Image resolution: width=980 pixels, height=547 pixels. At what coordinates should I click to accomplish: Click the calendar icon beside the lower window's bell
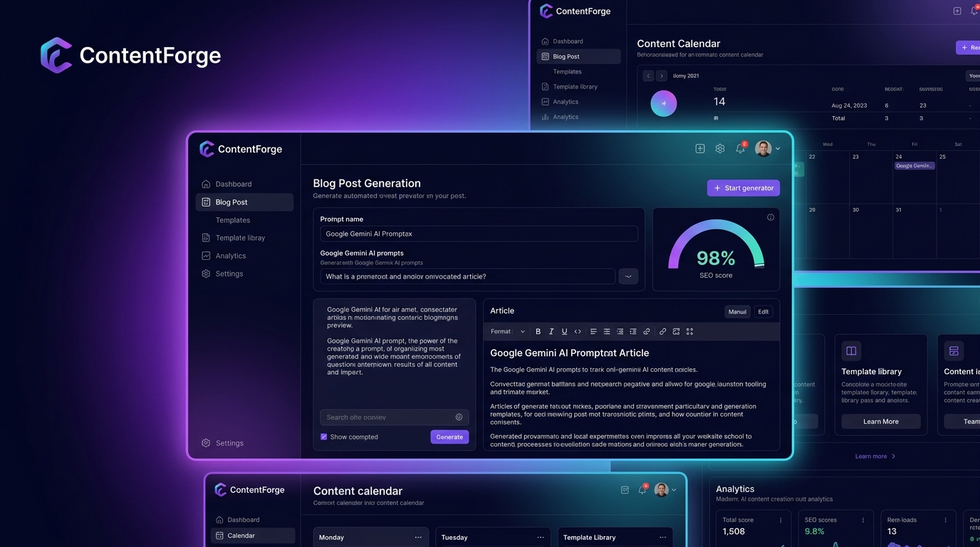(625, 490)
